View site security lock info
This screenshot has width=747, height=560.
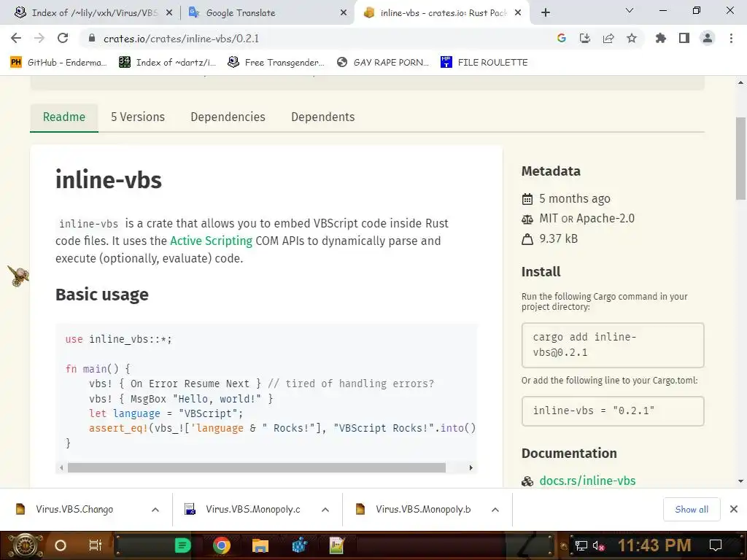coord(92,38)
